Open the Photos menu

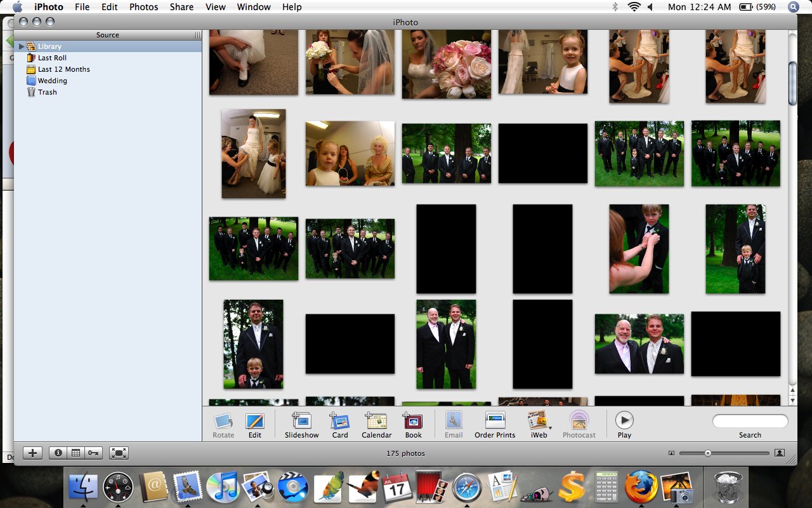click(144, 7)
